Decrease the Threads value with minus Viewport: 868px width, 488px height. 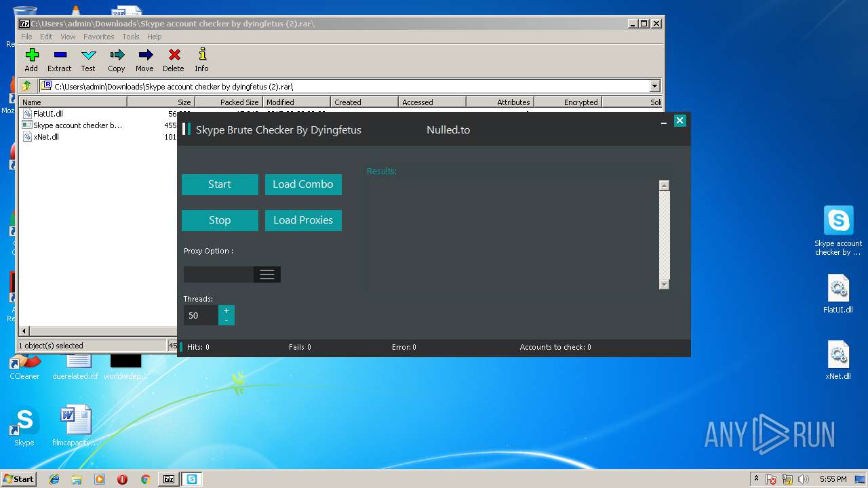(226, 320)
